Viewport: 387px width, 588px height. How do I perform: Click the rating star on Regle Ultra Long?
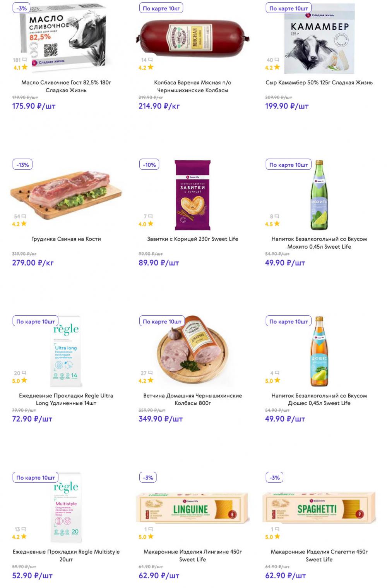point(24,381)
